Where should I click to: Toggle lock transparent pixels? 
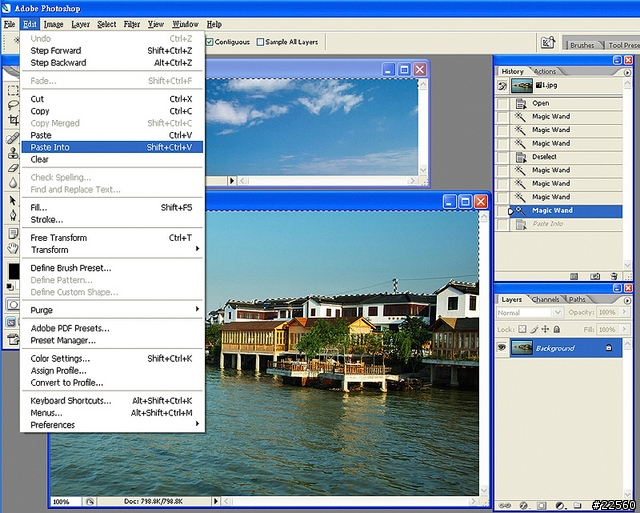522,329
